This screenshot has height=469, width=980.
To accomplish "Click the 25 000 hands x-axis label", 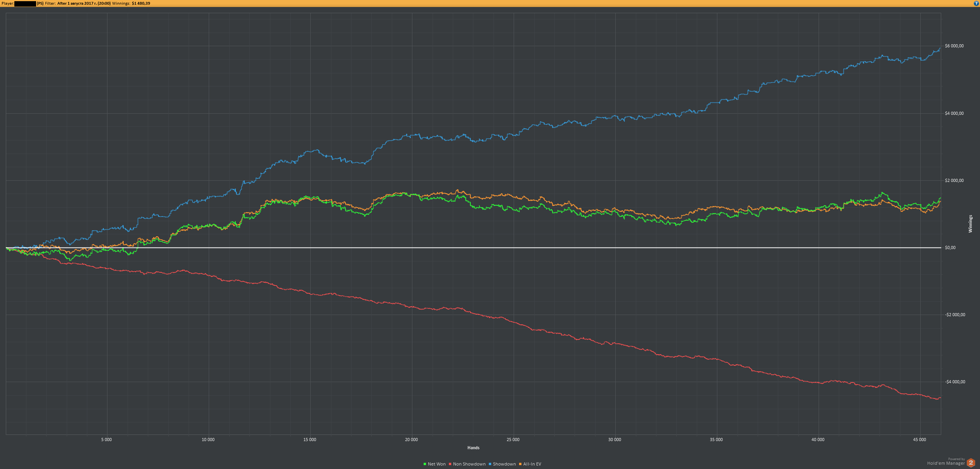I will [513, 440].
